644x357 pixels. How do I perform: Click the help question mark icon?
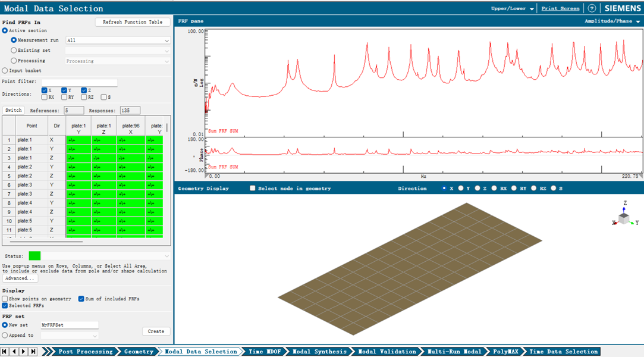(x=592, y=8)
